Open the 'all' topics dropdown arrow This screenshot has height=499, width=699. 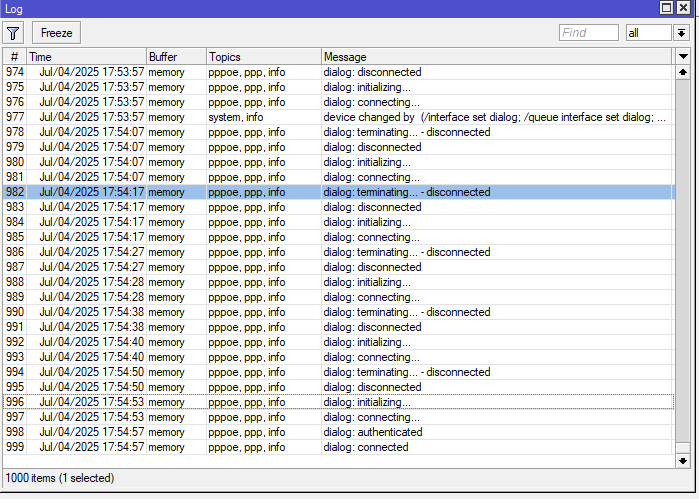[681, 33]
